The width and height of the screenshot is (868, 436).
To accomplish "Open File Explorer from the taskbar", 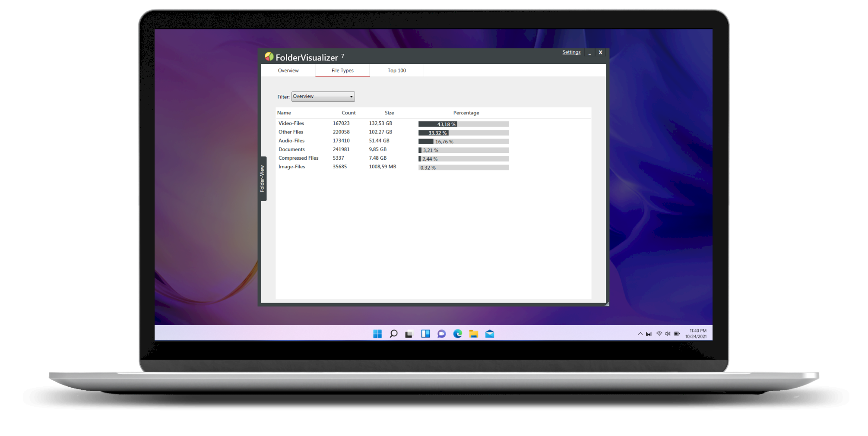I will (474, 334).
